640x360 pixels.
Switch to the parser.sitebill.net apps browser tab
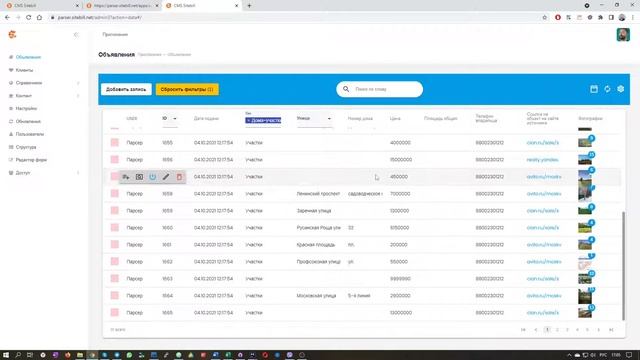tap(122, 6)
